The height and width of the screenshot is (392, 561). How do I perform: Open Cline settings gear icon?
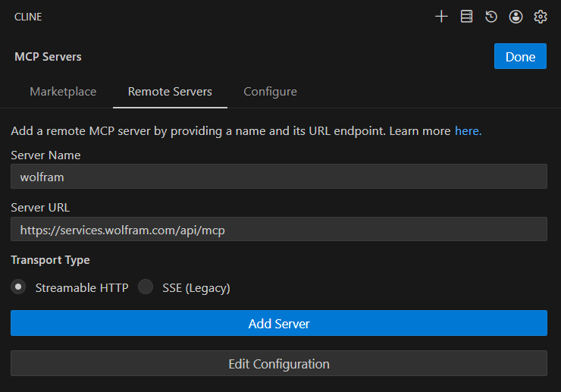coord(540,17)
